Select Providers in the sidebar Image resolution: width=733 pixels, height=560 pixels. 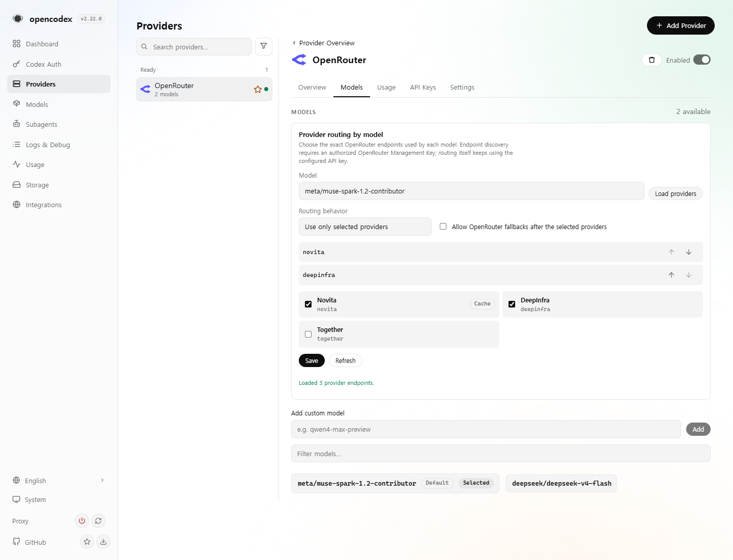[59, 84]
